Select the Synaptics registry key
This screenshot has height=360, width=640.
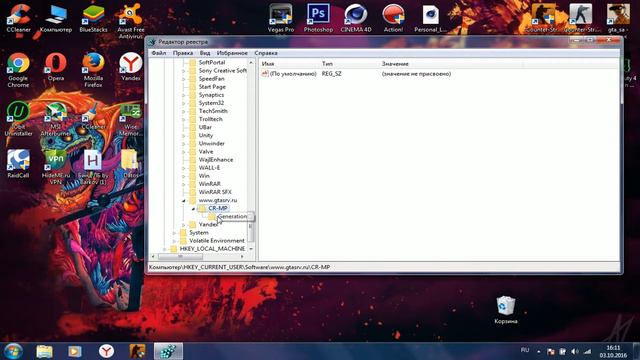[x=211, y=95]
